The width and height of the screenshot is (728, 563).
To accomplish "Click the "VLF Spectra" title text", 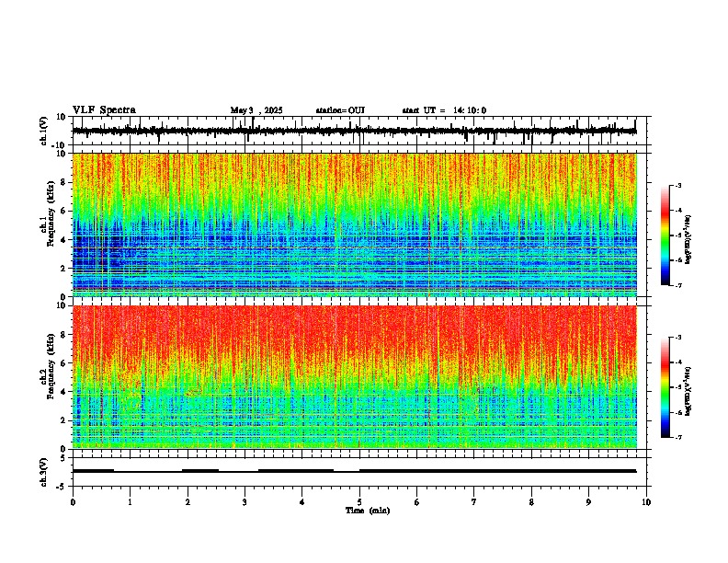I will 104,110.
